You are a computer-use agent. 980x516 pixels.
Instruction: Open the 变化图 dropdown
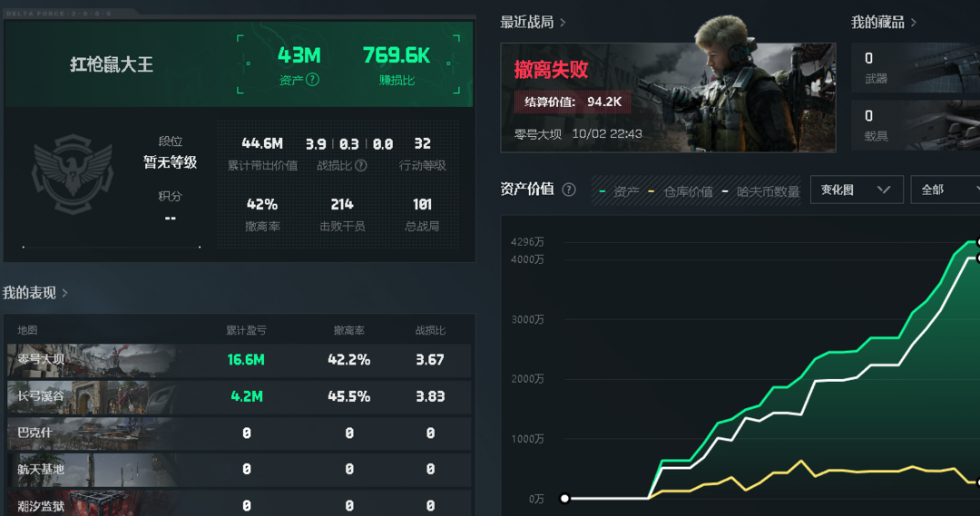pos(856,190)
